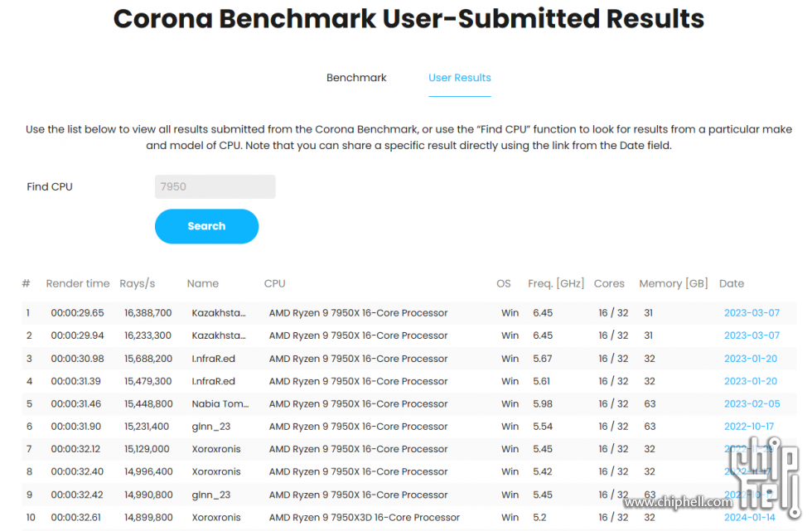This screenshot has height=531, width=812.
Task: Click the AMD Ryzen 9 7950X3D 16-Core Processor cell
Action: tap(364, 518)
